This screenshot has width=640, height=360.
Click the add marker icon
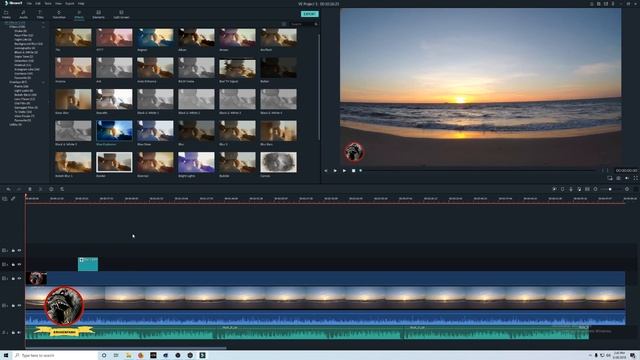click(x=562, y=189)
